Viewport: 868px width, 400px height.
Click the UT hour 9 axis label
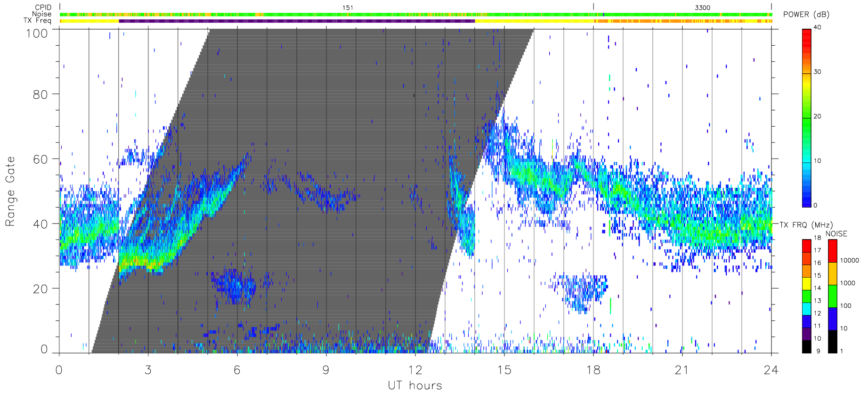pyautogui.click(x=326, y=370)
